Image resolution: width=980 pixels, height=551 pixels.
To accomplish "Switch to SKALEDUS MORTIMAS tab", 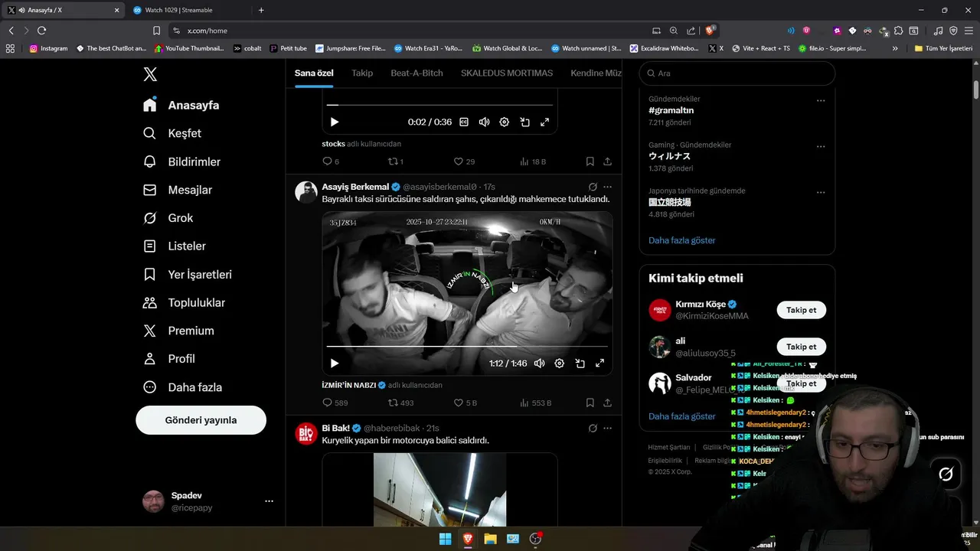I will [507, 73].
